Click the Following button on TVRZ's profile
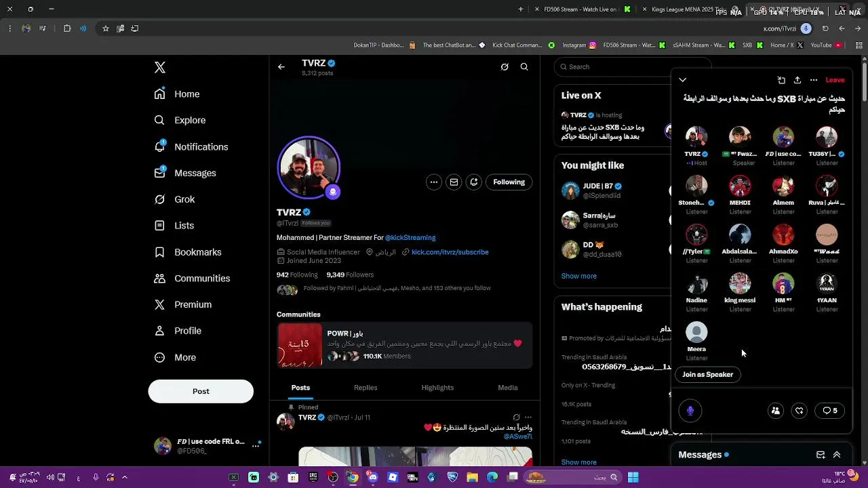This screenshot has height=488, width=868. coord(509,182)
